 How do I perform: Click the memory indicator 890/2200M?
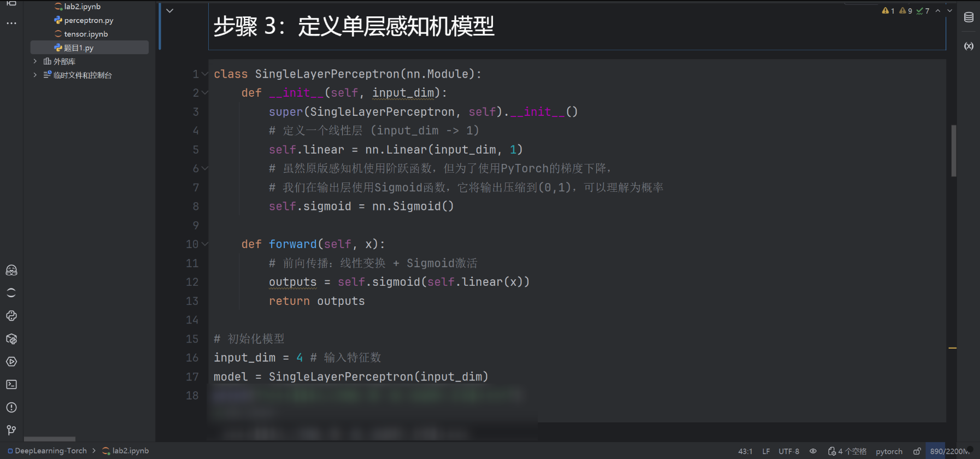(949, 451)
